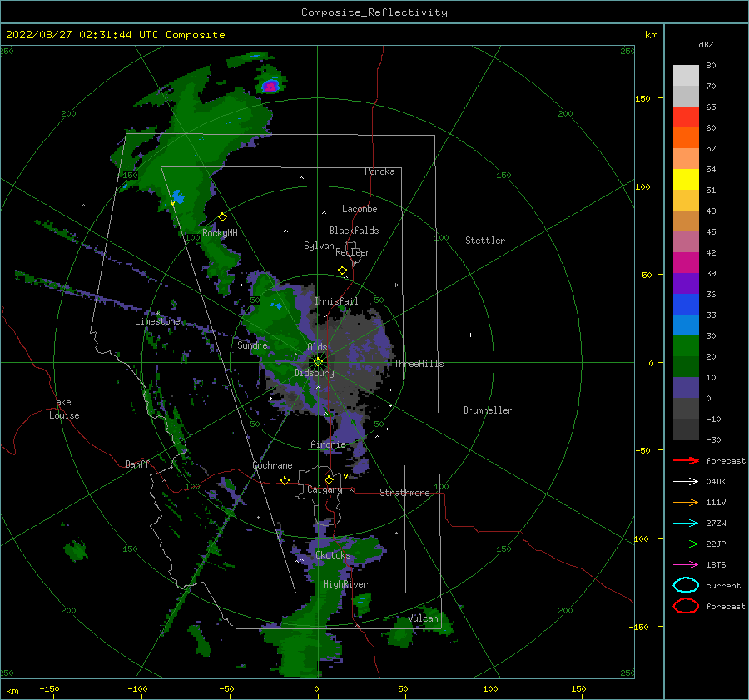Click the Innisfail town label
The height and width of the screenshot is (700, 749).
(x=336, y=301)
